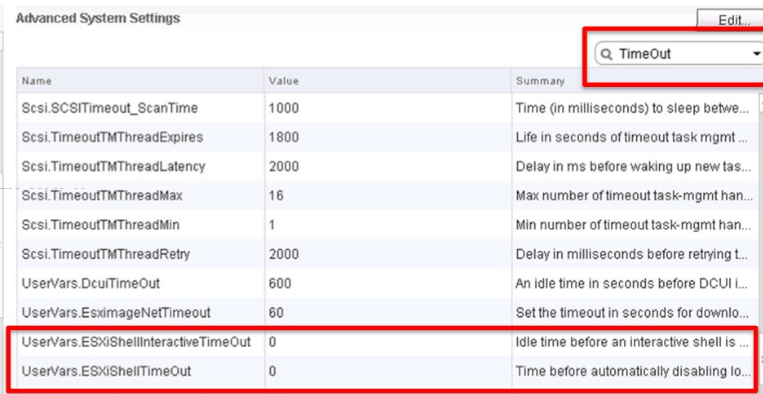Click summary 'Delay in milliseconds before retrying'
This screenshot has height=394, width=763.
[632, 254]
